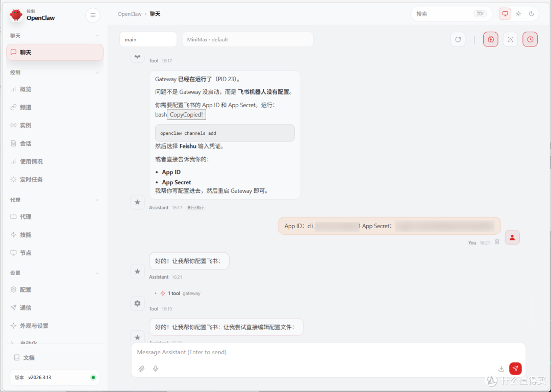Viewport: 551px width, 392px height.
Task: Focus the Message Assistant input field
Action: click(x=328, y=352)
